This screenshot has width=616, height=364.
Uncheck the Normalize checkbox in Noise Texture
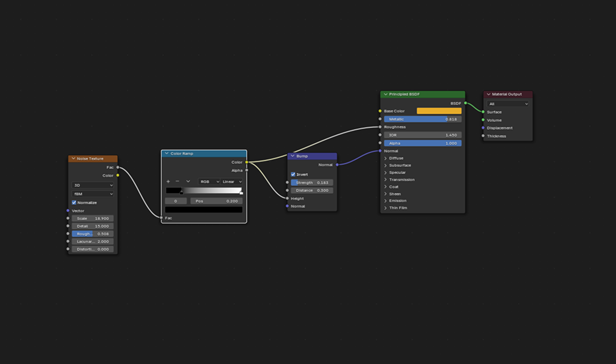pos(74,203)
